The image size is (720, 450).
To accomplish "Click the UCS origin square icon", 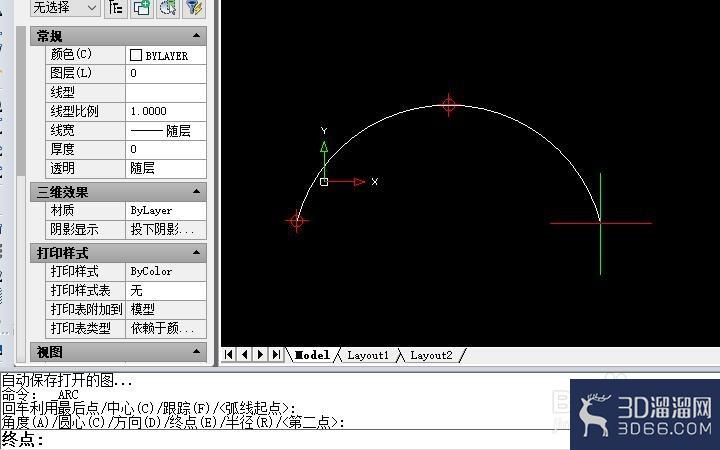I will (324, 182).
